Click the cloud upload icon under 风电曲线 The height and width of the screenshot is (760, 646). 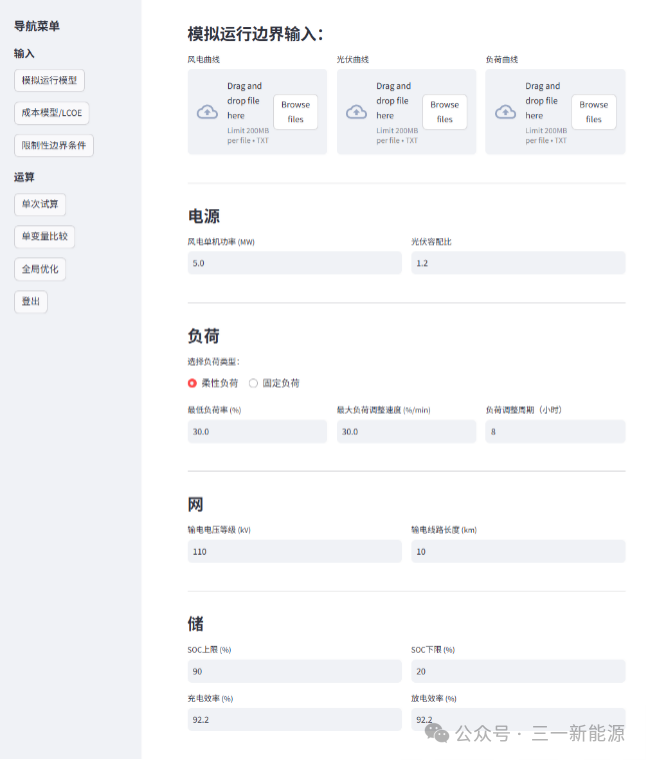tap(207, 112)
